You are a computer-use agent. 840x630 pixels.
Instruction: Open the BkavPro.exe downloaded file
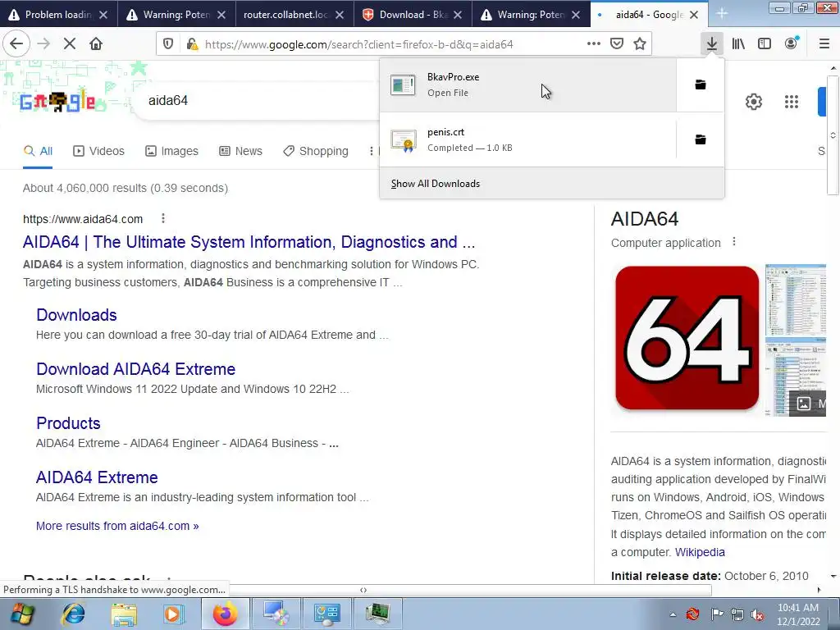(527, 84)
